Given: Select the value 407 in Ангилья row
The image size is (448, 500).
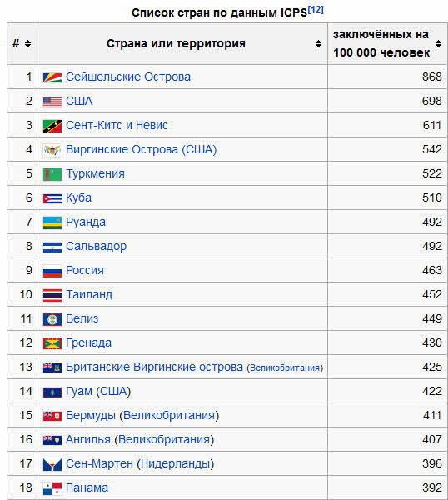Looking at the screenshot, I should tap(431, 440).
